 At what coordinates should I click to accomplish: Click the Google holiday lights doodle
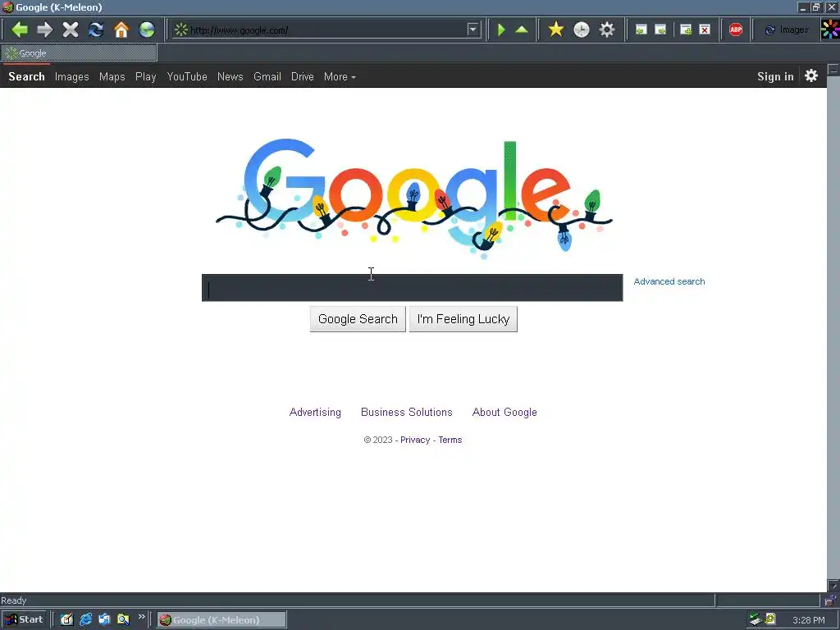[413, 199]
